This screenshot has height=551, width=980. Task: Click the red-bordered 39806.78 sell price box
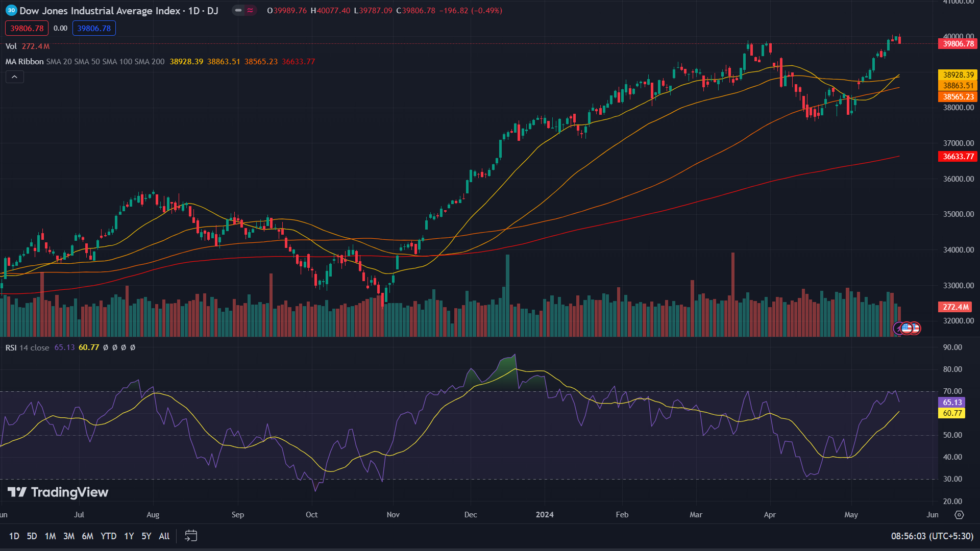[x=27, y=29]
